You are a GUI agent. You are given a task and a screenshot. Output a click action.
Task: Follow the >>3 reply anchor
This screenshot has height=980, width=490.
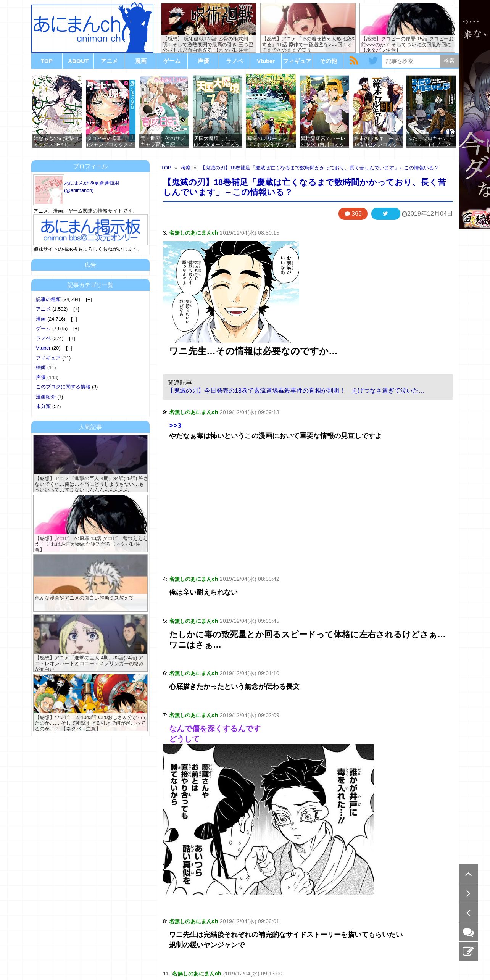click(175, 426)
